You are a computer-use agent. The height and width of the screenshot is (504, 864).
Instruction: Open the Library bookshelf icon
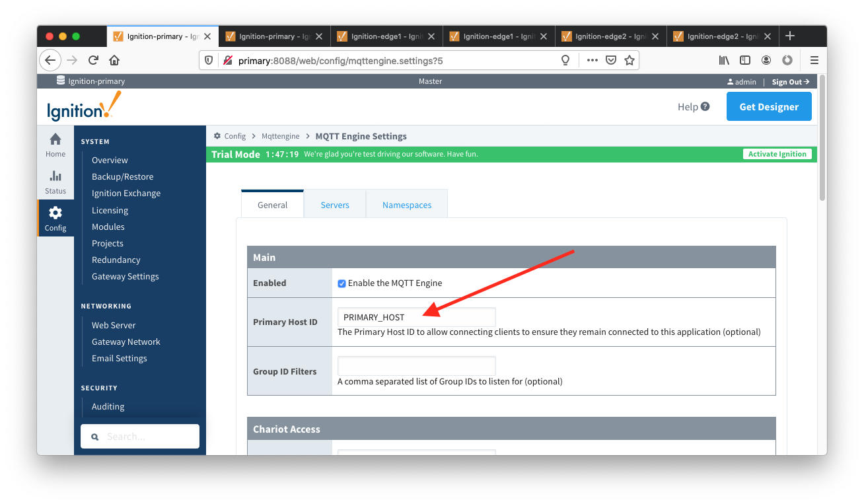click(724, 60)
